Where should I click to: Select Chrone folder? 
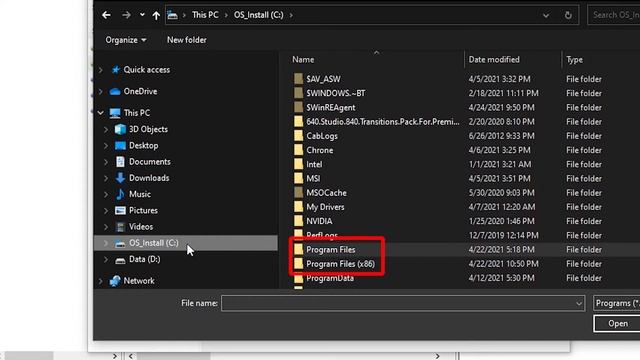pos(319,150)
